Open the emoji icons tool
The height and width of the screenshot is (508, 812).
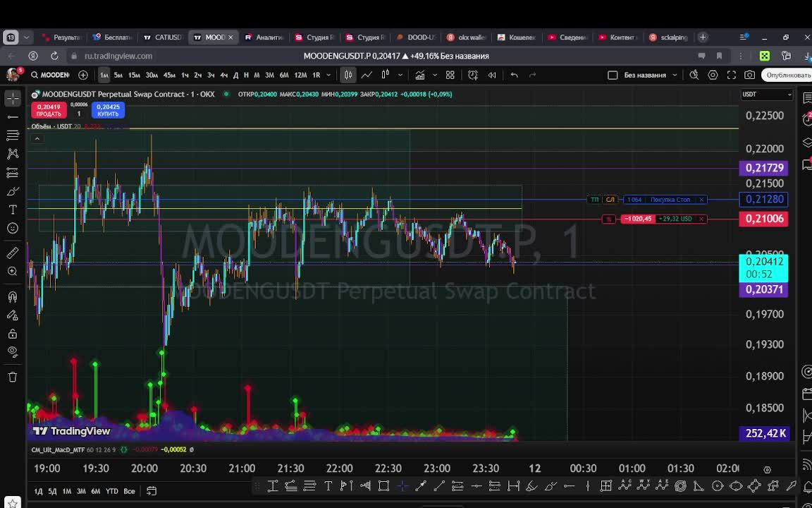pyautogui.click(x=13, y=228)
